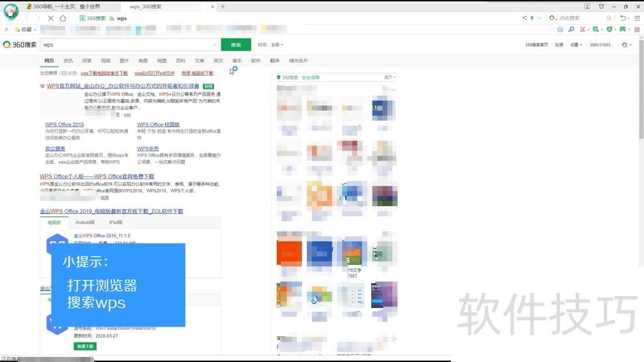
Task: Select the 软件 search category tab
Action: 256,61
